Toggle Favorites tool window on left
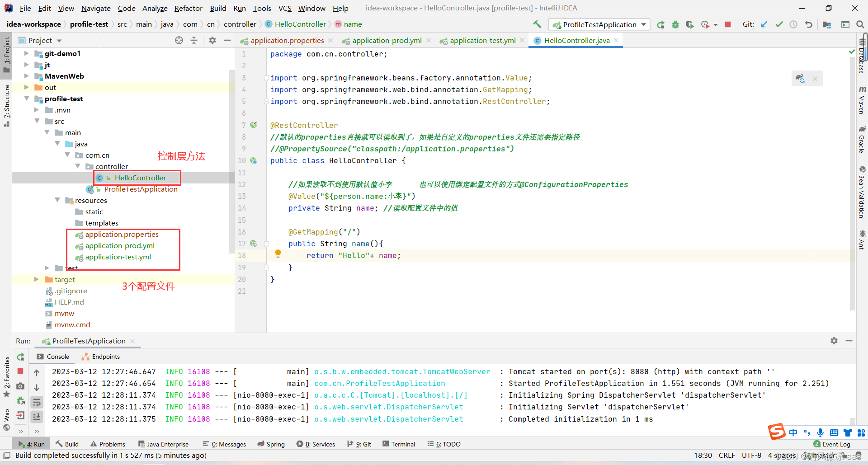The height and width of the screenshot is (465, 868). coord(6,377)
